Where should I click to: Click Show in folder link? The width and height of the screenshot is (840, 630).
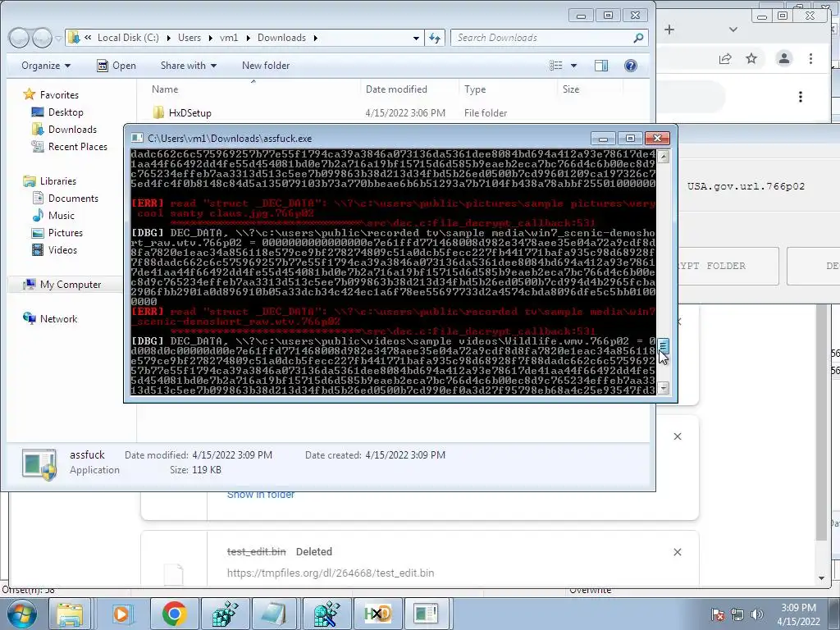[261, 495]
